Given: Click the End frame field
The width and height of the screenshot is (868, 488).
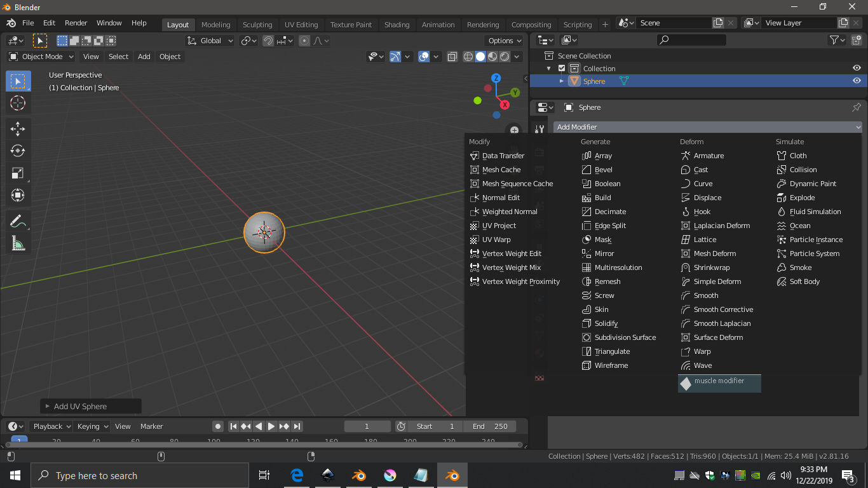Looking at the screenshot, I should tap(489, 426).
